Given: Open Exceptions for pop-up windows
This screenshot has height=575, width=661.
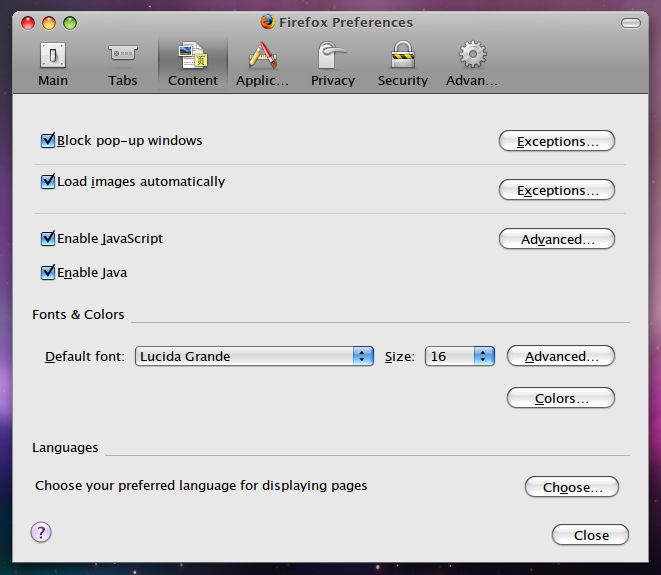Looking at the screenshot, I should (557, 141).
